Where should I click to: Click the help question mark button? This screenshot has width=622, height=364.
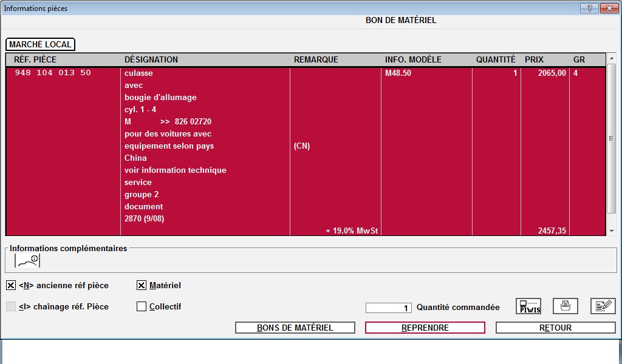point(589,8)
